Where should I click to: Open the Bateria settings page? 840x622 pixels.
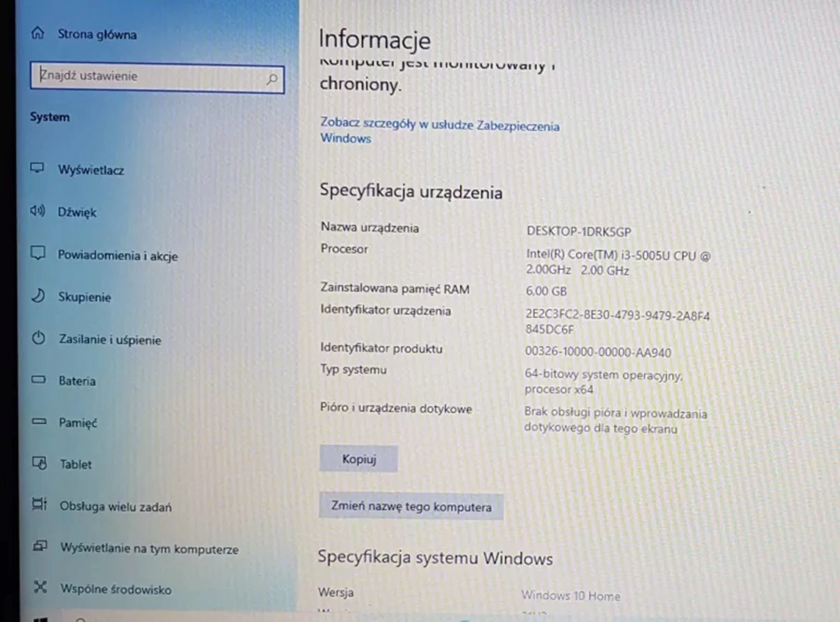(x=77, y=381)
